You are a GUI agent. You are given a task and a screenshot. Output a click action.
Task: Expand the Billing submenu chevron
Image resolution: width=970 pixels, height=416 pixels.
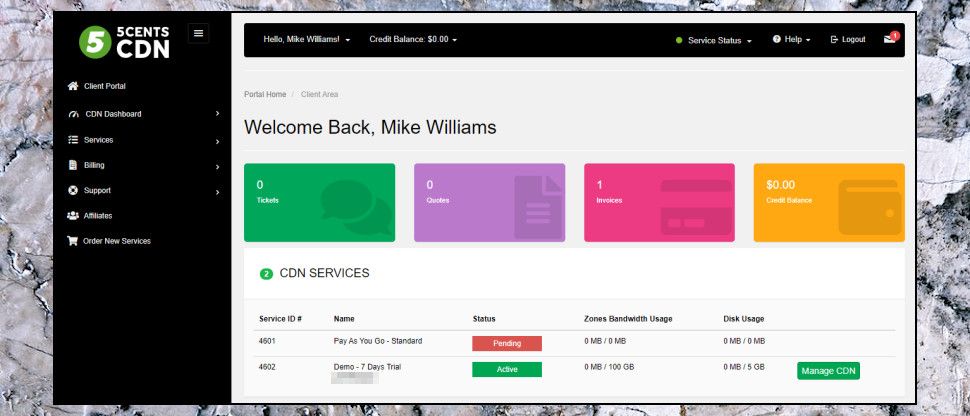tap(218, 167)
